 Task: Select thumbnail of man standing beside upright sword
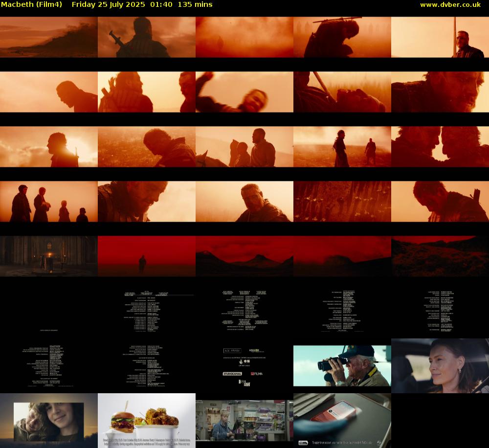tap(440, 37)
